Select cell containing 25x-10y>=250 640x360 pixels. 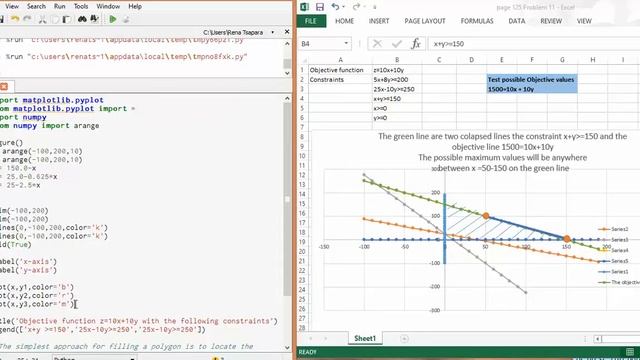[397, 89]
